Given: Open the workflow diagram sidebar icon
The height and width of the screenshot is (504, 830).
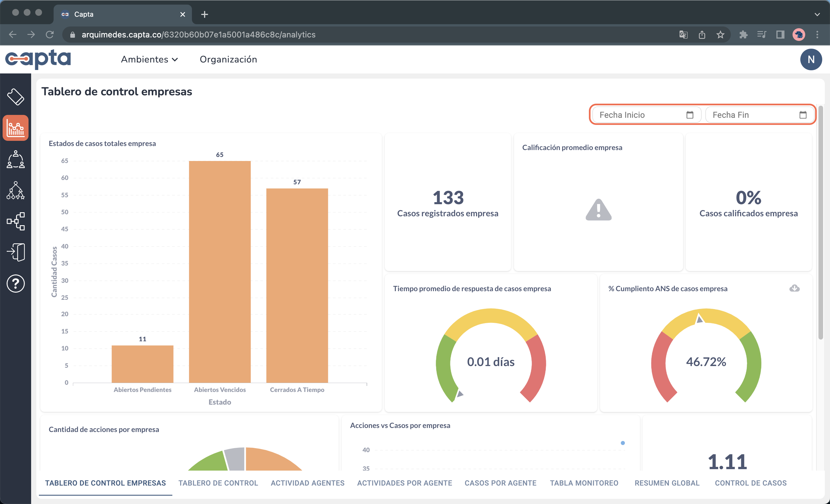Looking at the screenshot, I should [16, 221].
